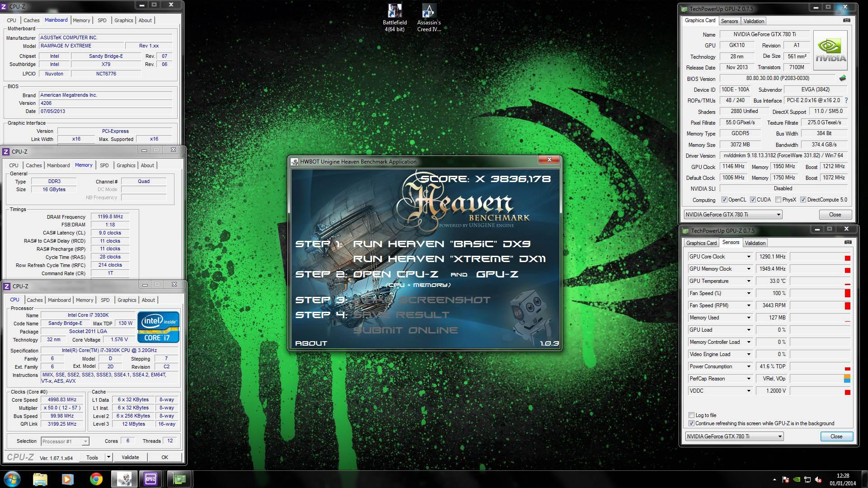Expand Power Consumption sensor dropdown
The height and width of the screenshot is (488, 868).
(x=748, y=366)
